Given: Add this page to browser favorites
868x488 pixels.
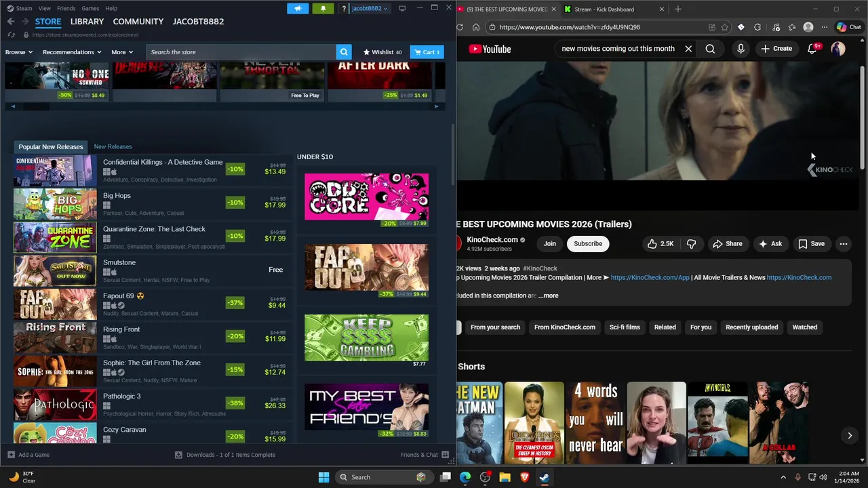Looking at the screenshot, I should coord(725,27).
